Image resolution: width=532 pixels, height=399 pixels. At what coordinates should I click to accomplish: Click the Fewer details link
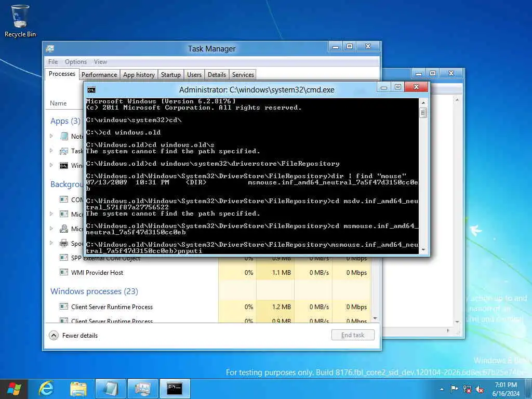80,336
